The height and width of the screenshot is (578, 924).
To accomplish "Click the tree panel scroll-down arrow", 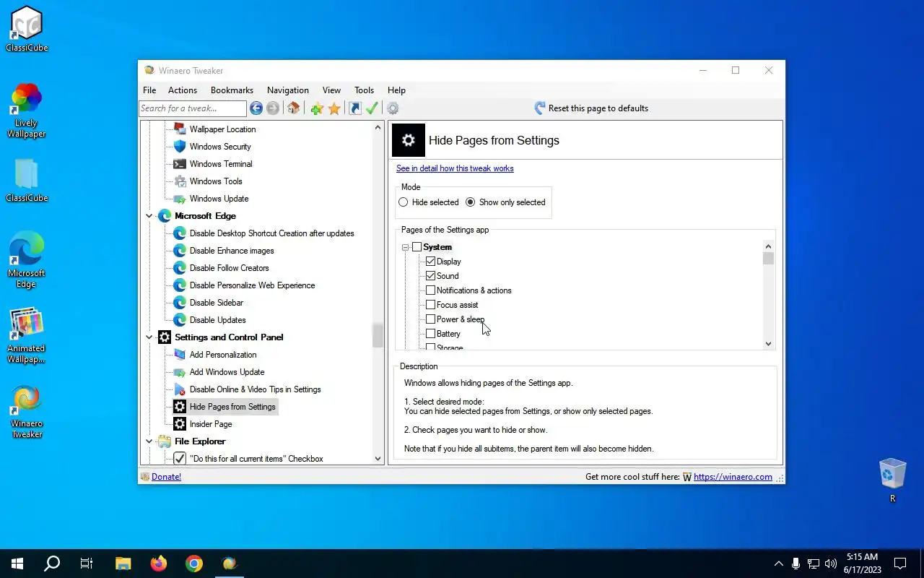I will point(378,459).
